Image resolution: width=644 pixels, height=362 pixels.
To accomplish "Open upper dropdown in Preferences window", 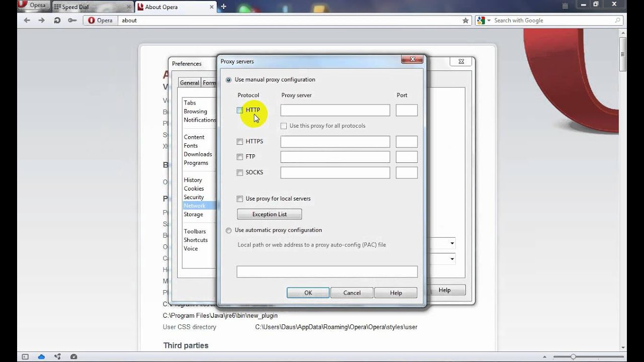I will point(452,243).
